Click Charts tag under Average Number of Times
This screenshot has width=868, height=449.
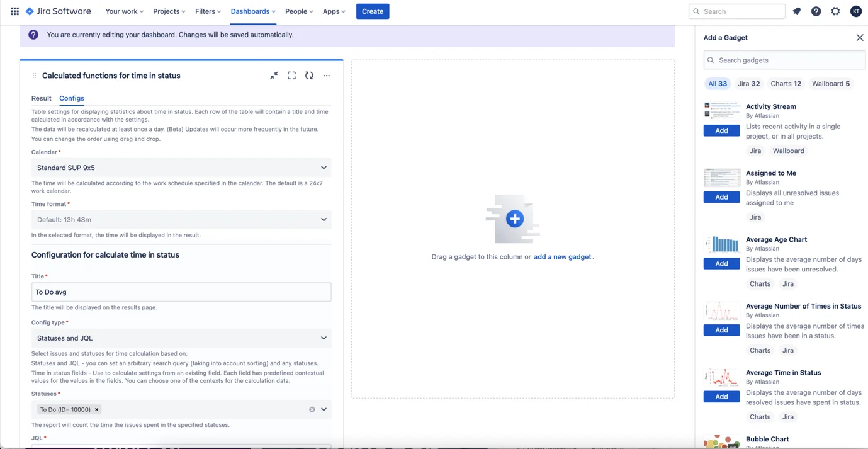[x=760, y=351]
